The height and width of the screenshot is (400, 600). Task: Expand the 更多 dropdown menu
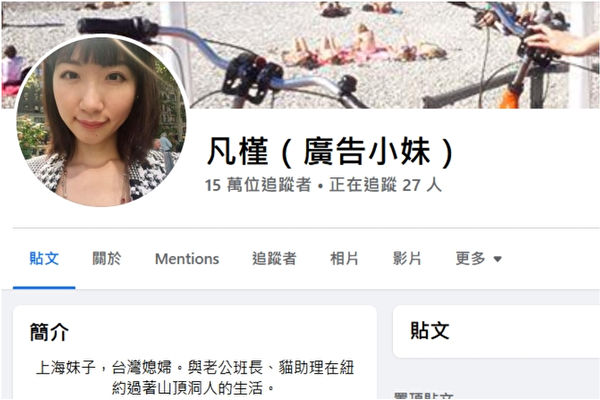coord(478,259)
